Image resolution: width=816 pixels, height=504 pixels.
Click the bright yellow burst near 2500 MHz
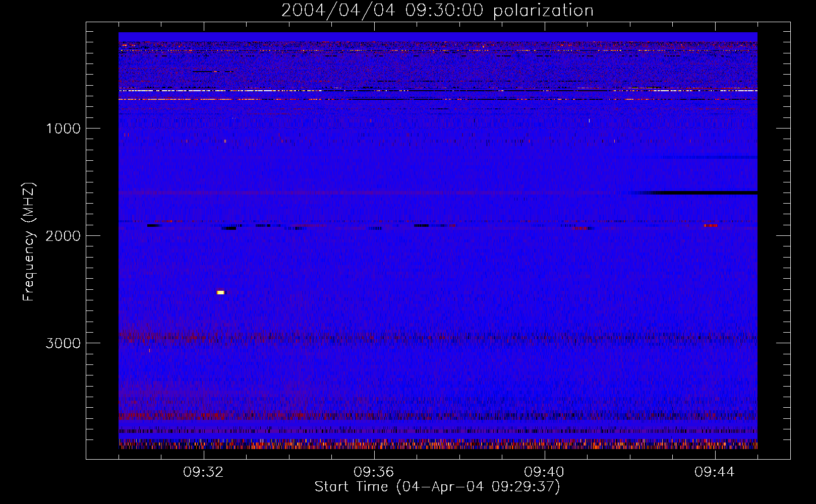(x=220, y=292)
